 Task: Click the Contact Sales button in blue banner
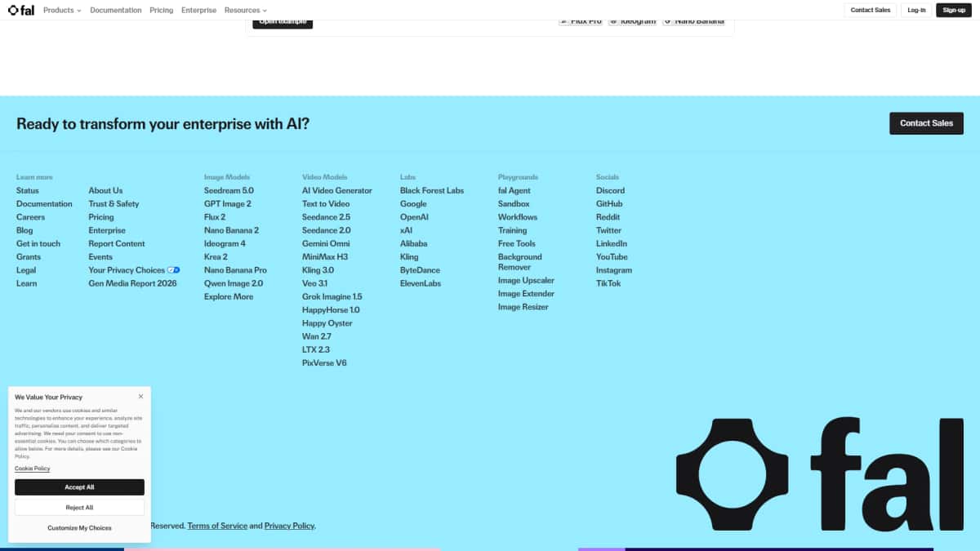click(926, 123)
